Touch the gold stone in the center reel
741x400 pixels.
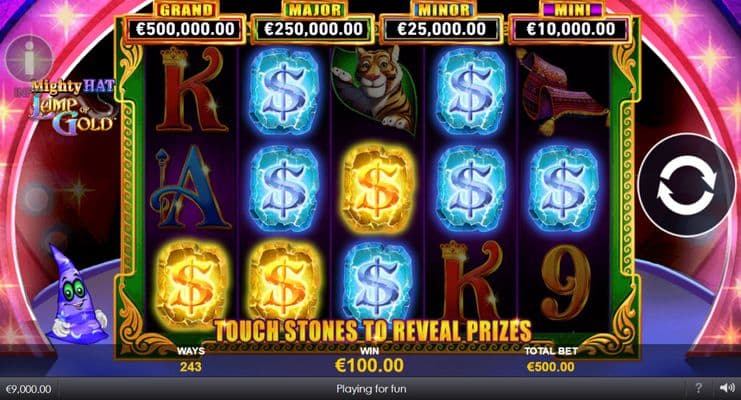click(378, 189)
